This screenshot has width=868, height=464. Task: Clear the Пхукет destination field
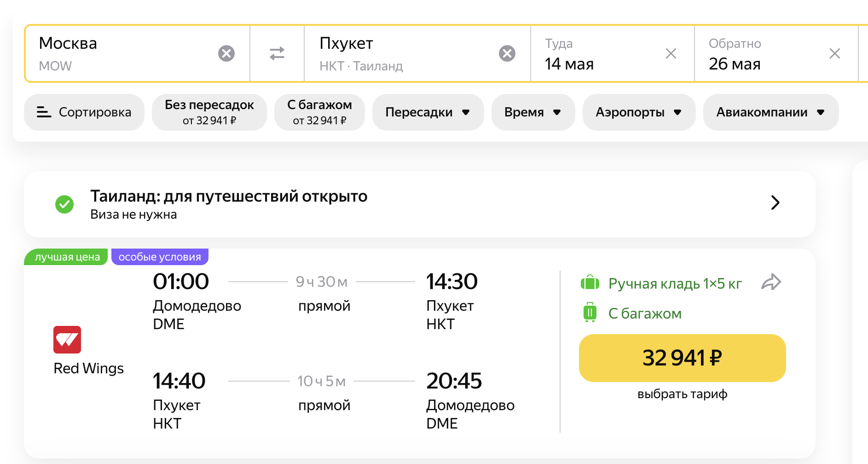(507, 53)
